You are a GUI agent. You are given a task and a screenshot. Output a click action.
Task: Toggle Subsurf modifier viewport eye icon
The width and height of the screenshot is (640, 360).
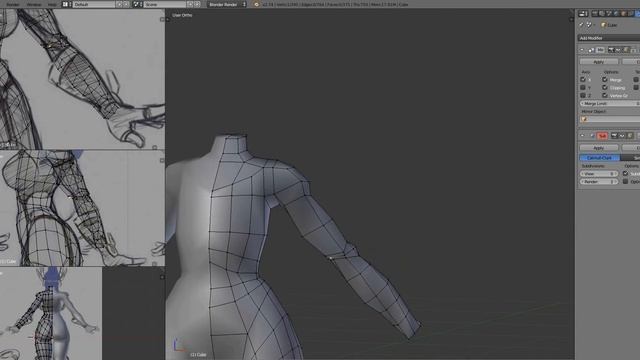pyautogui.click(x=622, y=136)
